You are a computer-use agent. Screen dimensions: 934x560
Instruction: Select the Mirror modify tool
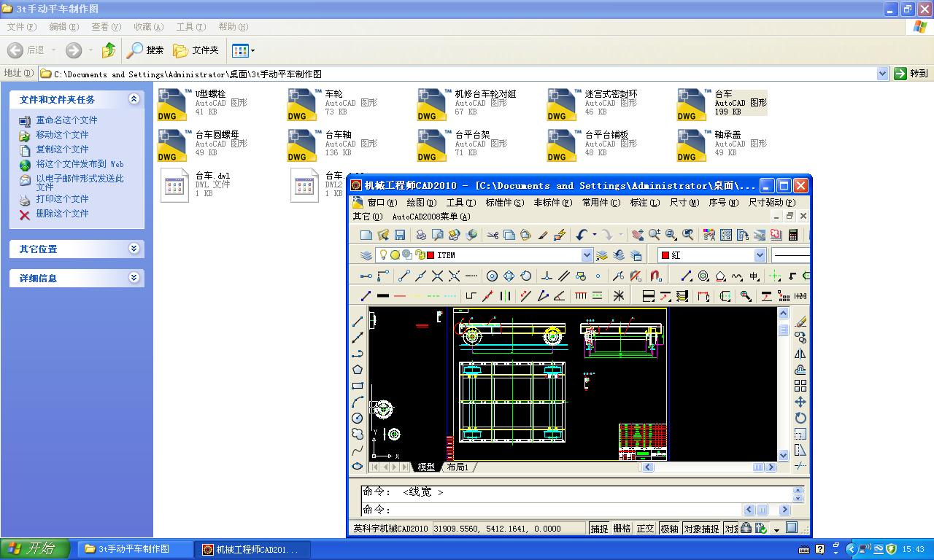(x=800, y=354)
